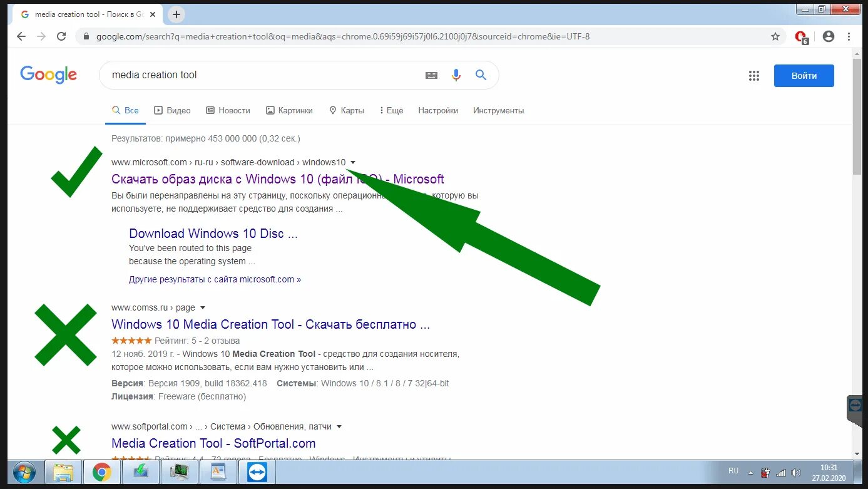Viewport: 868px width, 489px height.
Task: Bookmark this page with the star icon
Action: (775, 36)
